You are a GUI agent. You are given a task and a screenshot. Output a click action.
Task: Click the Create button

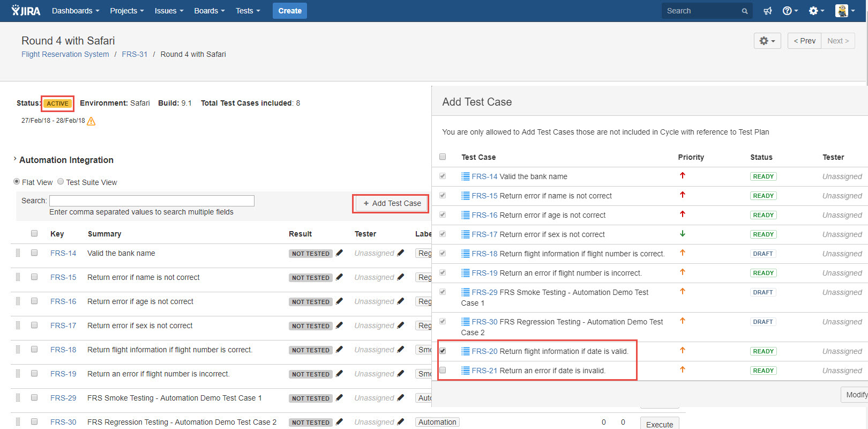(290, 11)
